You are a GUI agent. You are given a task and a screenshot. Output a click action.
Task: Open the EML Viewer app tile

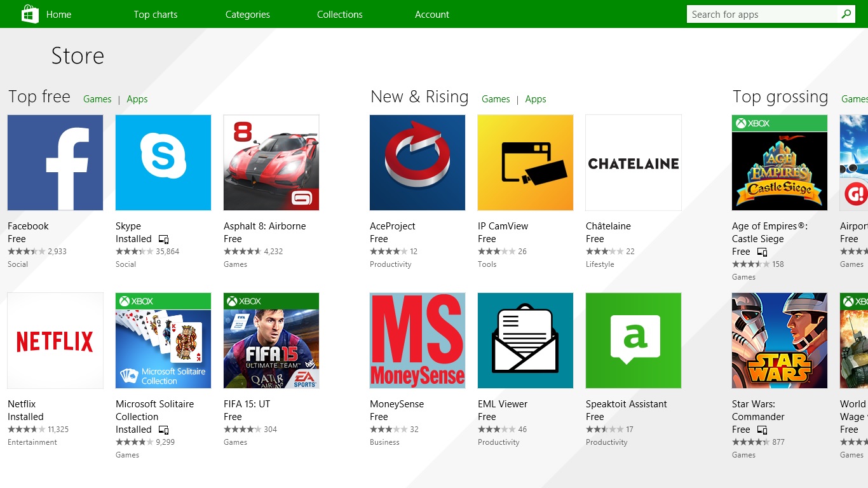(x=526, y=341)
